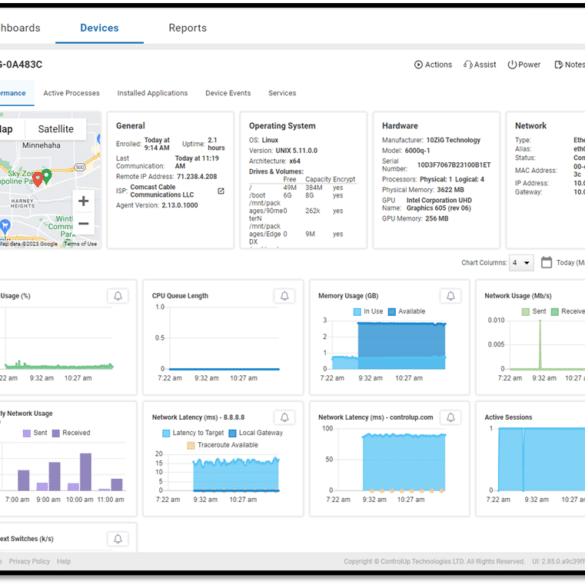The height and width of the screenshot is (585, 585).
Task: Toggle Latency to Target legend
Action: [x=193, y=433]
